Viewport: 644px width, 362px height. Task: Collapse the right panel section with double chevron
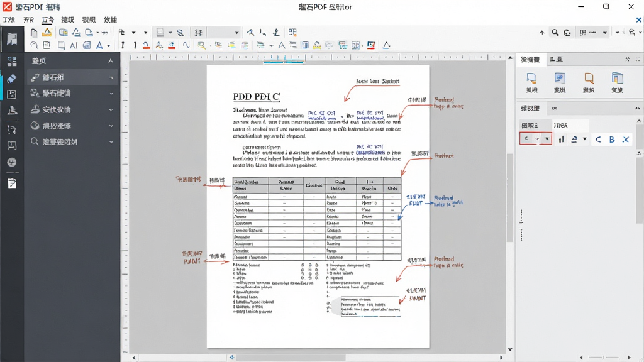pos(638,108)
